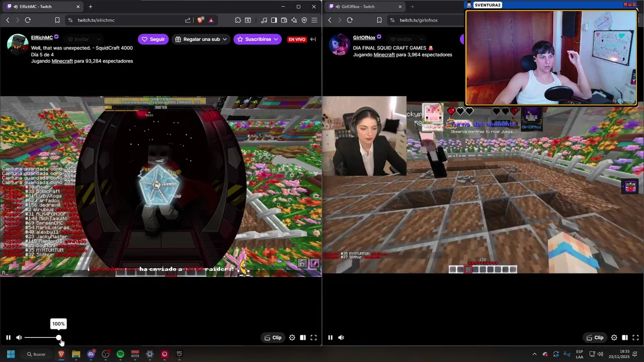644x362 pixels.
Task: Close the ElRichMC - Twitch tab
Action: (x=78, y=7)
